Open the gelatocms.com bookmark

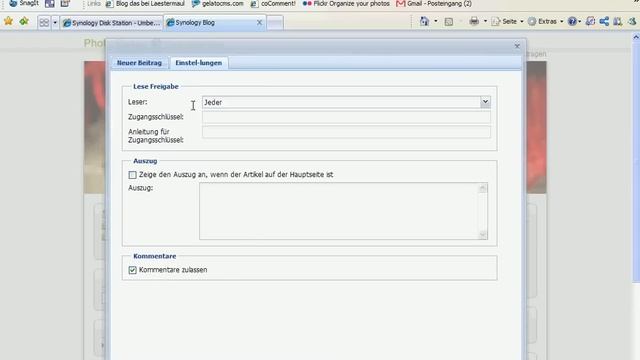[x=218, y=4]
